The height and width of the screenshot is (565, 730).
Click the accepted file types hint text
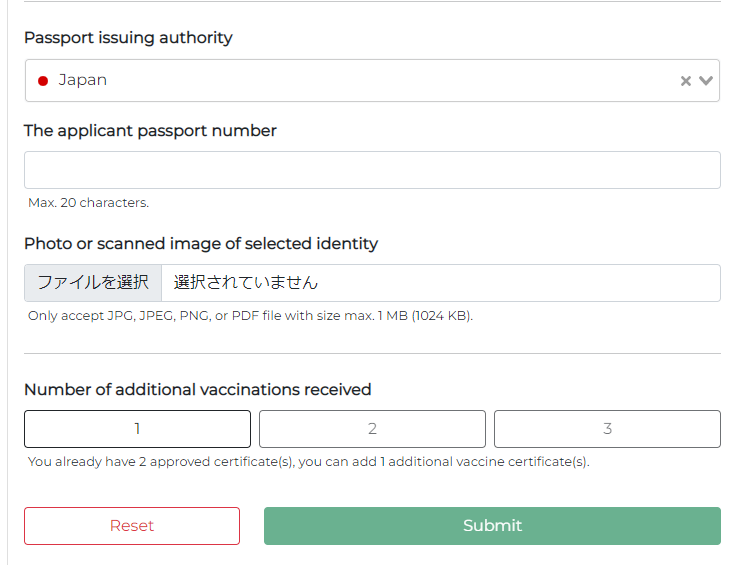[250, 316]
